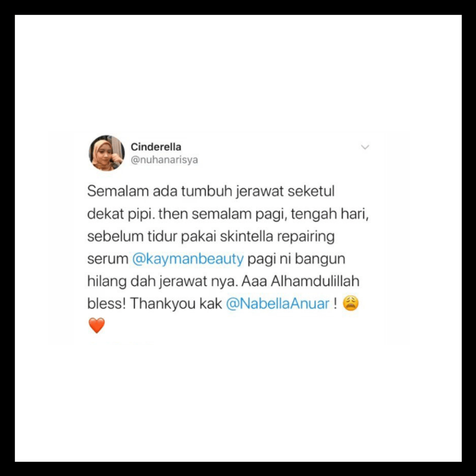Click the weary face emoji
This screenshot has width=476, height=476.
(x=351, y=304)
